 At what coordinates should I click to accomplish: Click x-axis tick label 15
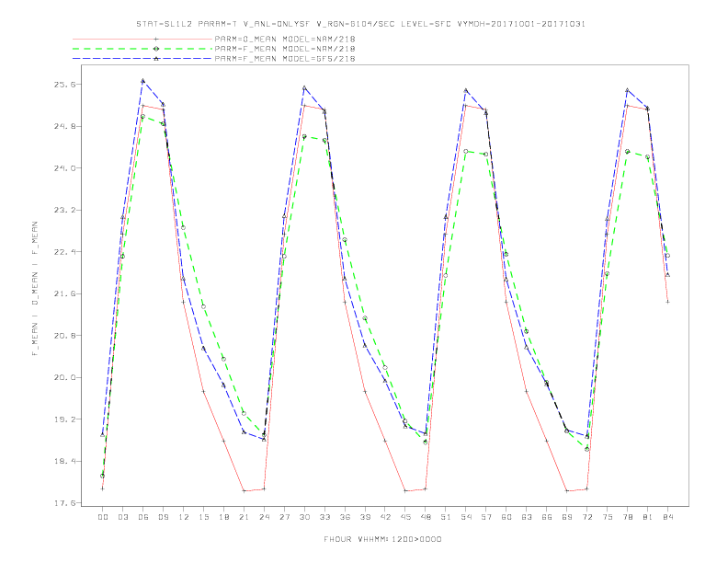coord(203,517)
